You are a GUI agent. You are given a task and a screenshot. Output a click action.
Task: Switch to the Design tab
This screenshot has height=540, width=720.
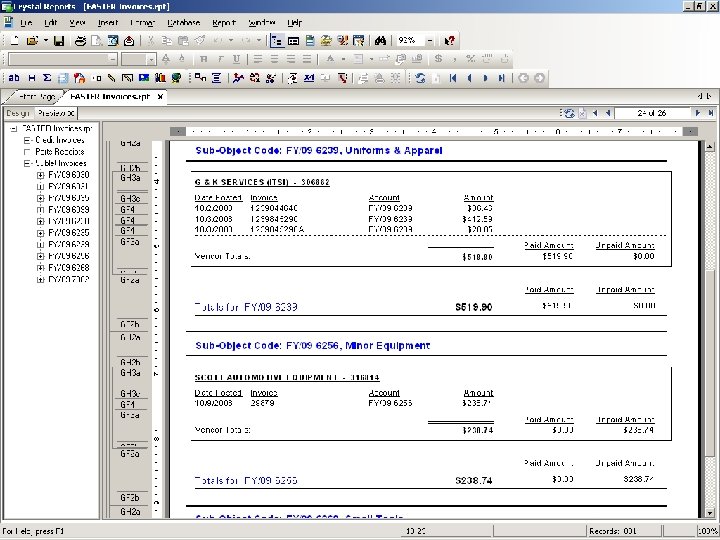click(x=18, y=113)
